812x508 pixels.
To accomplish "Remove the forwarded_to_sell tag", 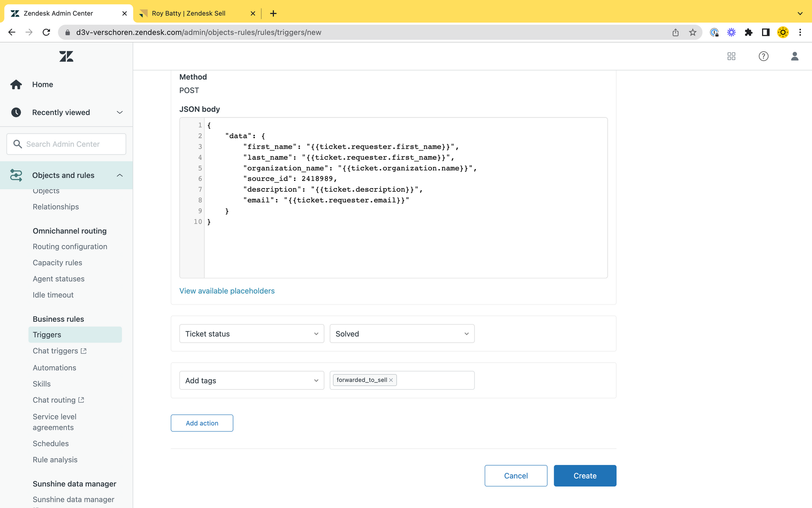I will 391,380.
